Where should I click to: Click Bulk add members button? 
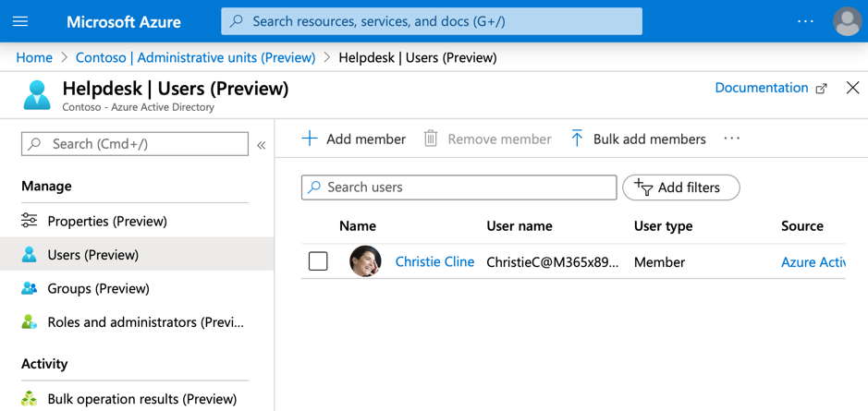coord(638,139)
